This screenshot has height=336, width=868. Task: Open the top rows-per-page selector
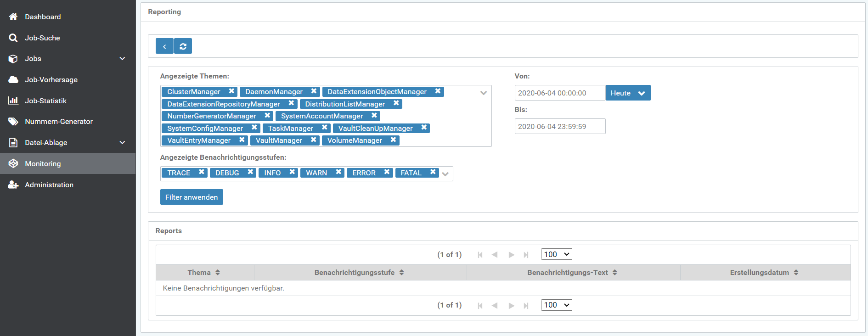556,254
